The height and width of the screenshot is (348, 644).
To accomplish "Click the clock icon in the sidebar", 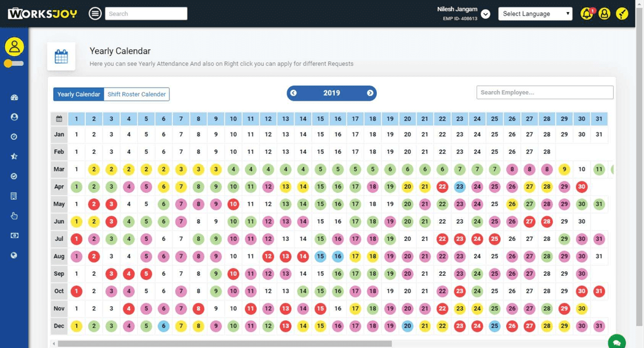I will (x=14, y=137).
